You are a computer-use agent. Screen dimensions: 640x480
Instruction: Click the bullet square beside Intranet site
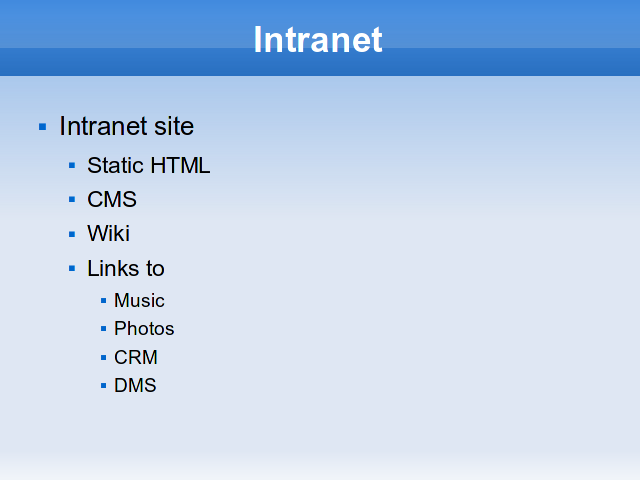(x=42, y=127)
